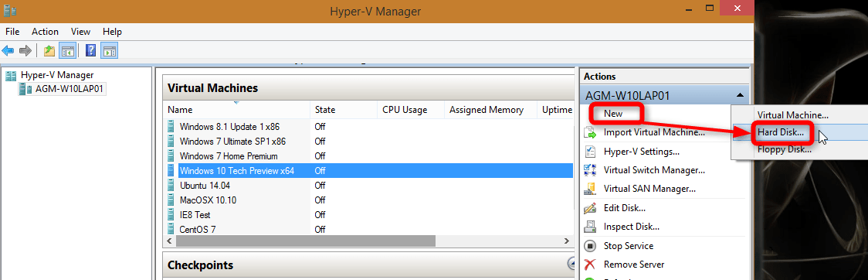Sort by CPU Usage column header
Screen dimensions: 868x280
click(411, 110)
